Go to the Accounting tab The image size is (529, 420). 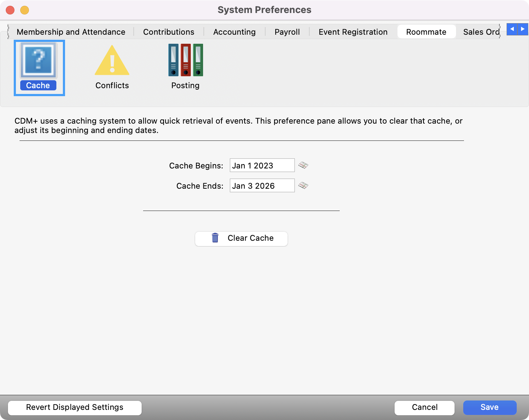tap(235, 32)
